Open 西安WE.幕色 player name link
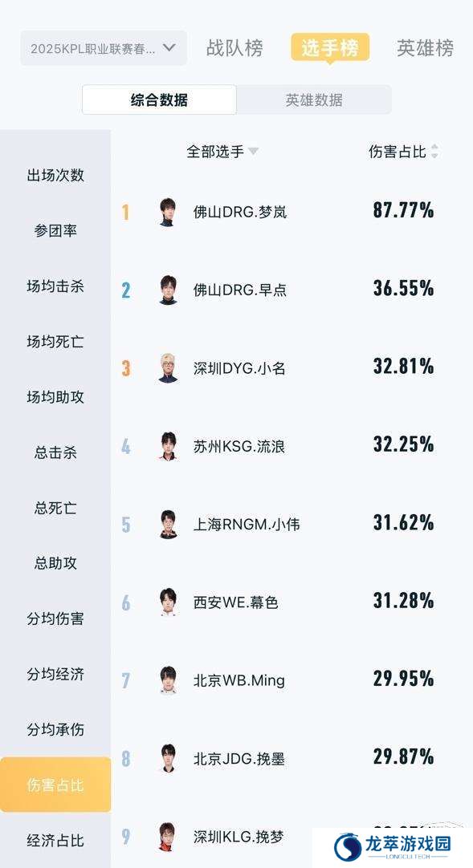Viewport: 473px width, 868px height. pyautogui.click(x=235, y=602)
